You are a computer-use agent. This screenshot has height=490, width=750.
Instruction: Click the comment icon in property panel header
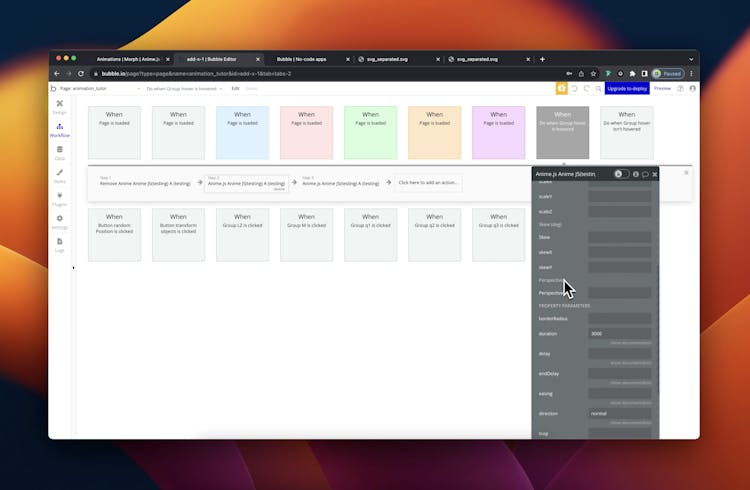click(x=645, y=174)
